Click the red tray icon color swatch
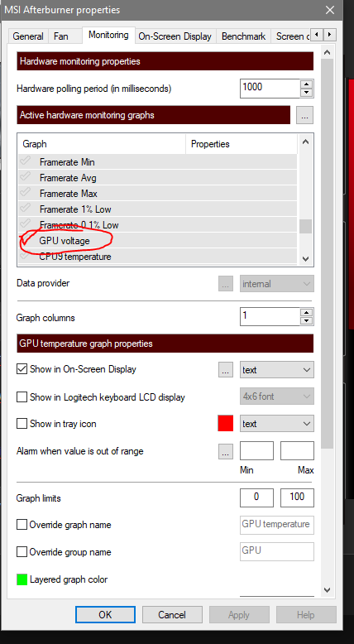Image resolution: width=354 pixels, height=644 pixels. point(225,424)
